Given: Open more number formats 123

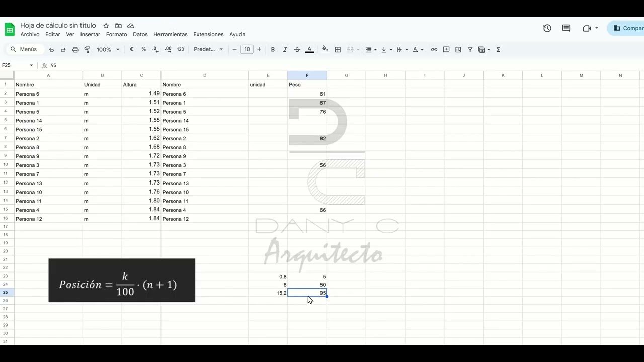Looking at the screenshot, I should pos(181,49).
